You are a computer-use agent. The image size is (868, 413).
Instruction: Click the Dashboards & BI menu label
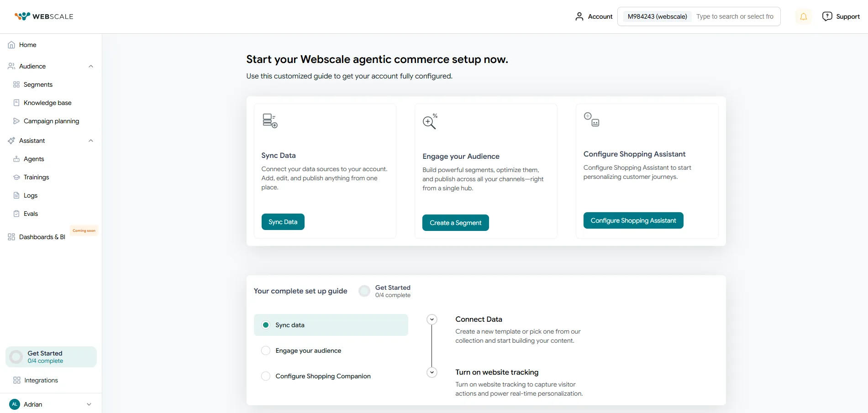tap(42, 237)
